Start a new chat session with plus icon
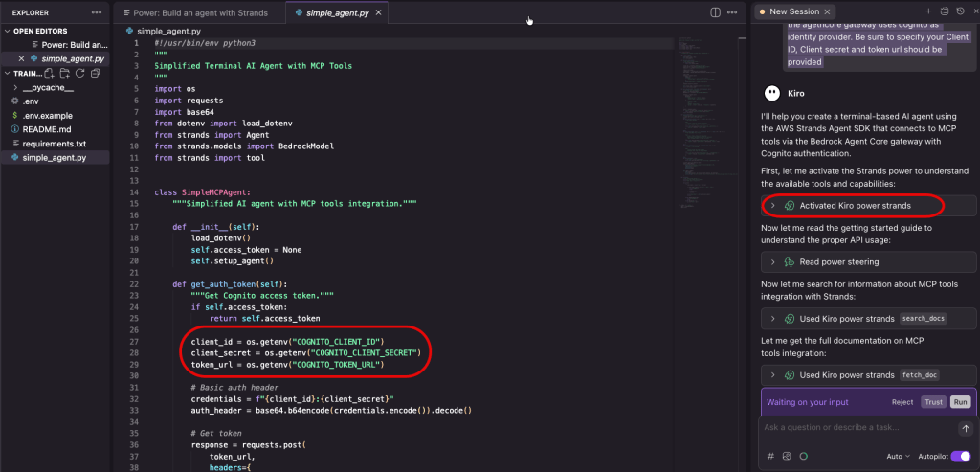980x472 pixels. pos(927,11)
